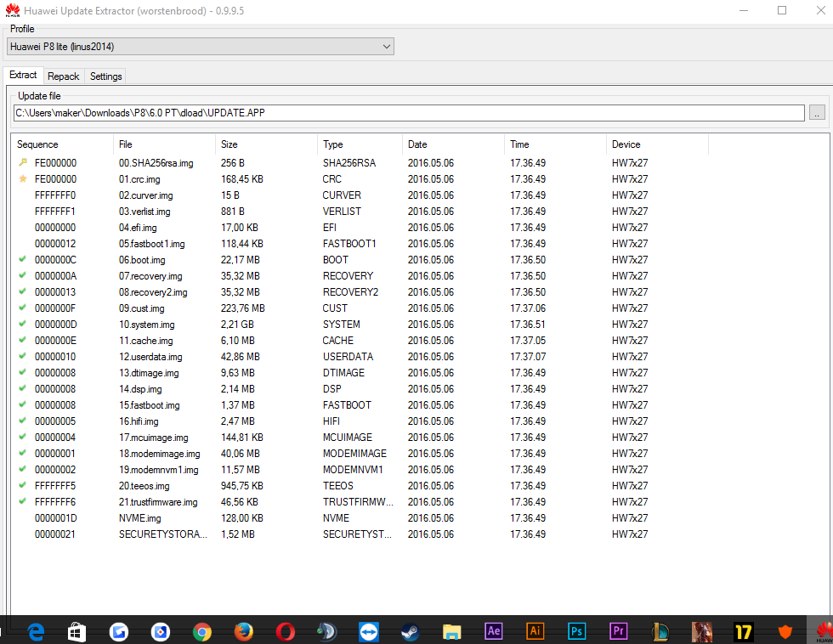Open File Explorer from the taskbar
The height and width of the screenshot is (644, 833).
click(452, 632)
